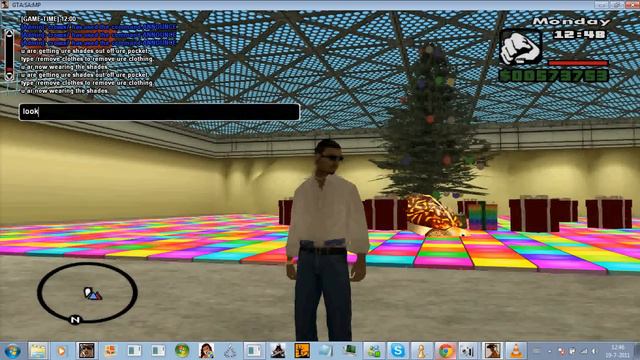
Task: Click the recycle-arrows taskbar icon
Action: (230, 351)
